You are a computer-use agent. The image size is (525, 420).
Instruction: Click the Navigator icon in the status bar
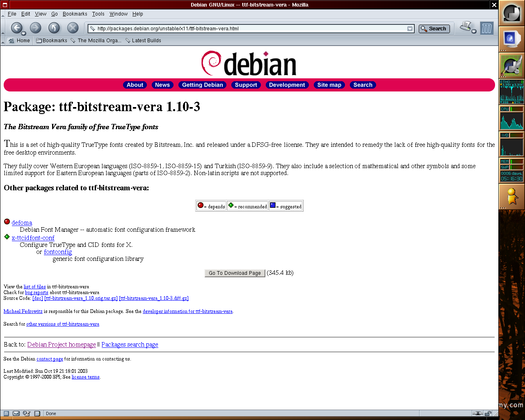6,413
